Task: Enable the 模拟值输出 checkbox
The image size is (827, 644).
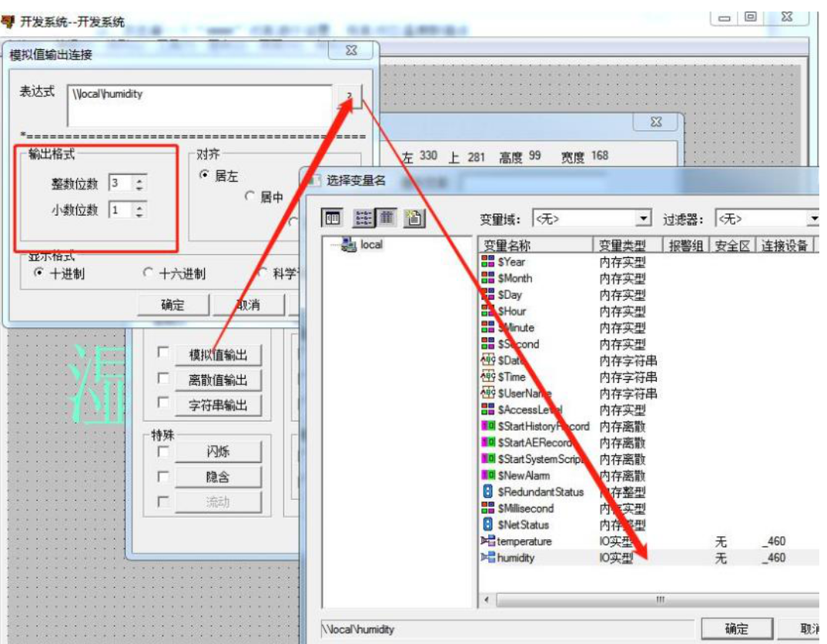Action: [163, 352]
